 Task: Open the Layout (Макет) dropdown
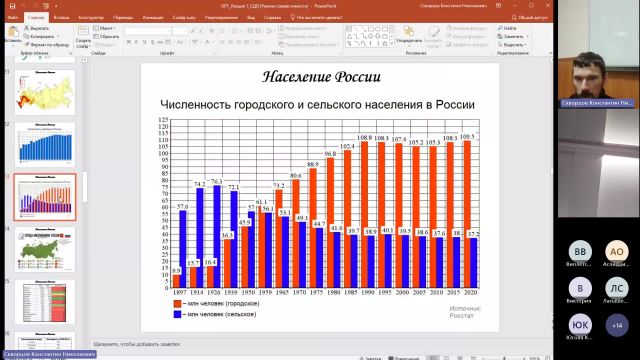[x=104, y=28]
